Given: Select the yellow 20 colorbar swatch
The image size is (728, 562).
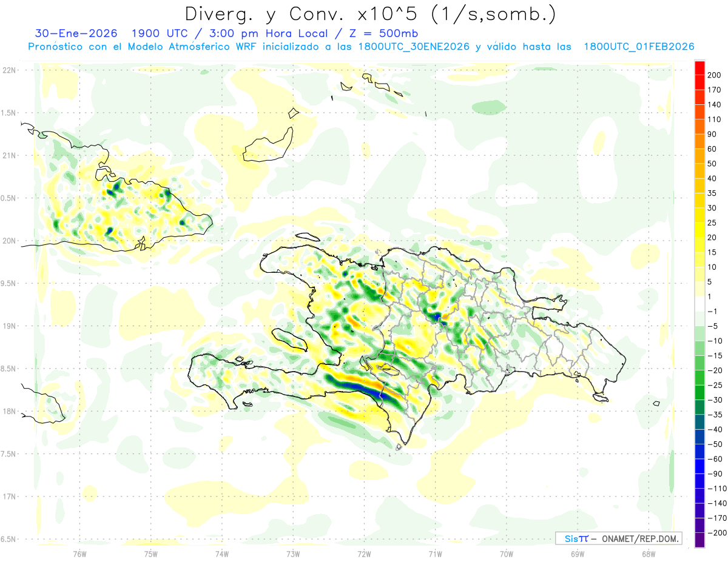Looking at the screenshot, I should point(699,230).
